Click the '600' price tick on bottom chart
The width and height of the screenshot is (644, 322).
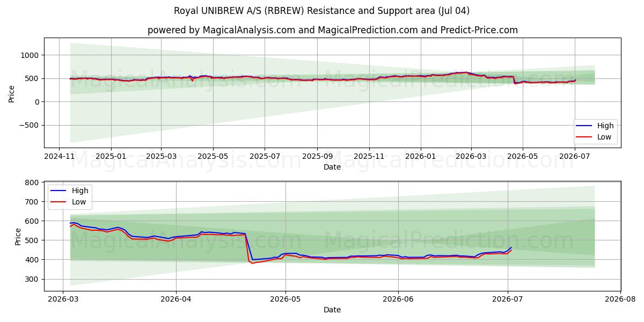[33, 221]
